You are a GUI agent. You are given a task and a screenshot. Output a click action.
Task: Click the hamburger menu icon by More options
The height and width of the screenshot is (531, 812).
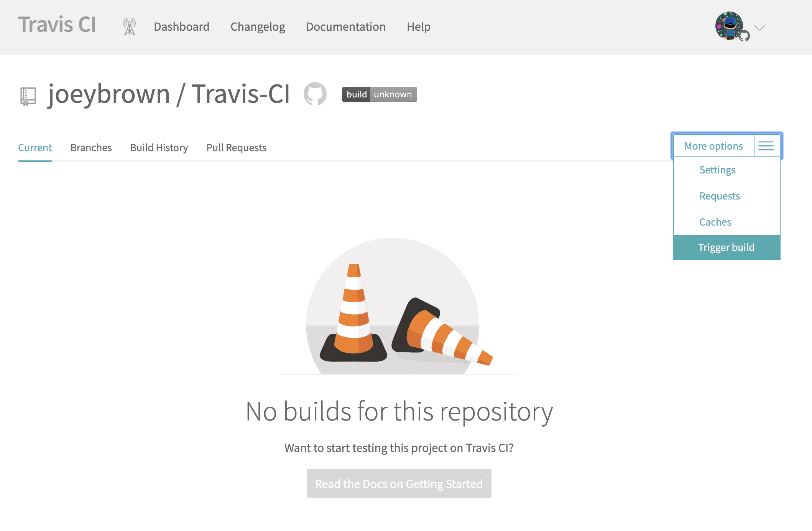pyautogui.click(x=766, y=146)
